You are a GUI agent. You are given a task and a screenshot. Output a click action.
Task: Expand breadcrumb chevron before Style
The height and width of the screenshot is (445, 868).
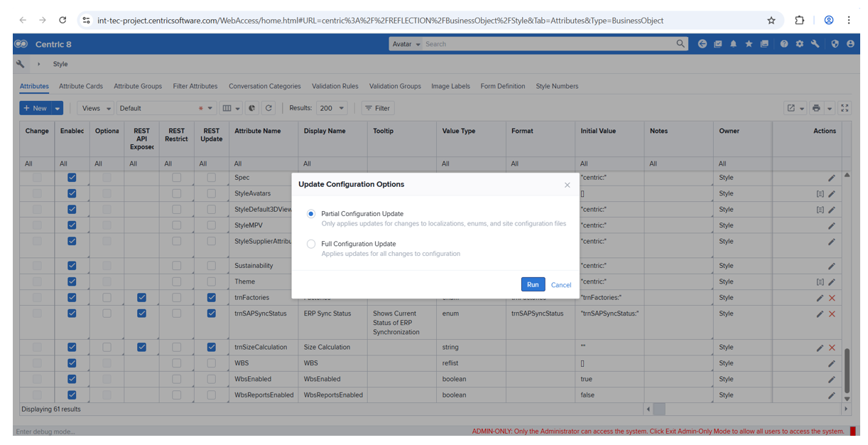39,64
